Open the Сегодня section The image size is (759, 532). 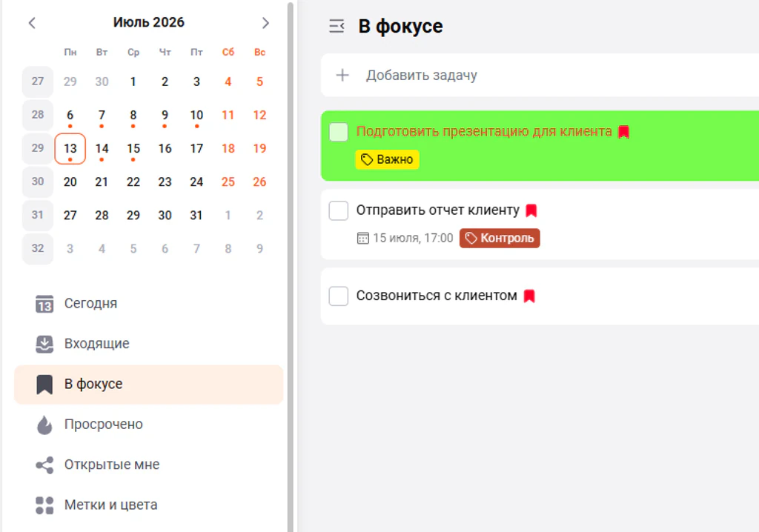point(148,304)
